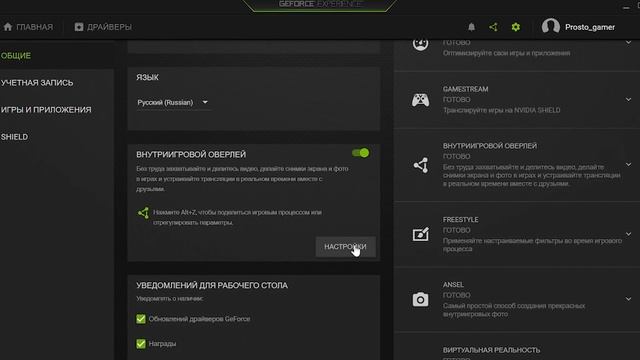
Task: Click the Alt+Z overlay hint text
Action: point(237,217)
